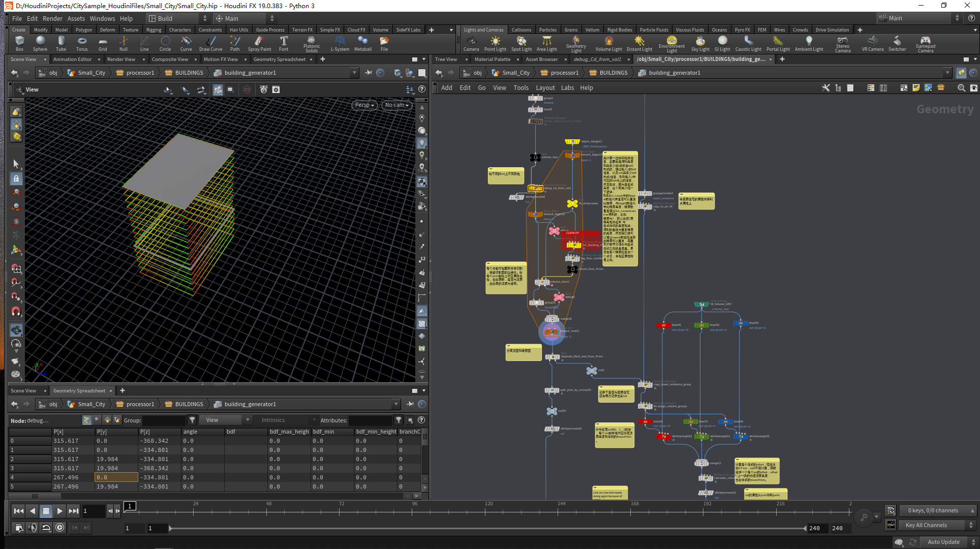Click the Sky Light shelf icon

[x=700, y=43]
